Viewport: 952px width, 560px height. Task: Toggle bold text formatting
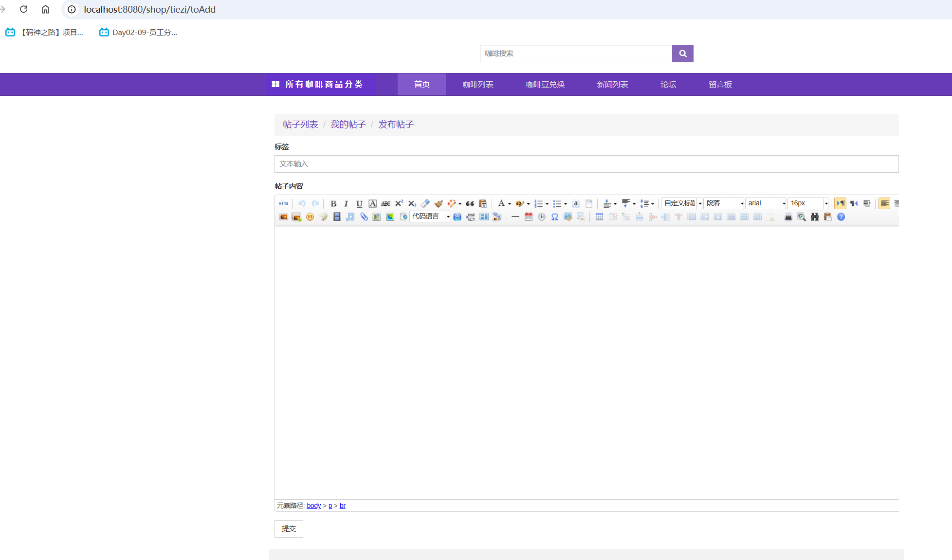(x=333, y=203)
